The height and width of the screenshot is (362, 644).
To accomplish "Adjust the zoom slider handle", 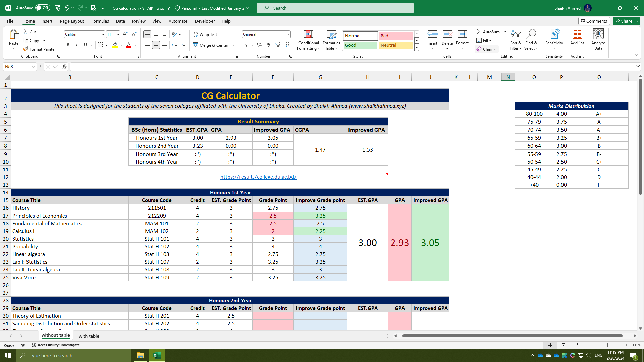I will 607,345.
